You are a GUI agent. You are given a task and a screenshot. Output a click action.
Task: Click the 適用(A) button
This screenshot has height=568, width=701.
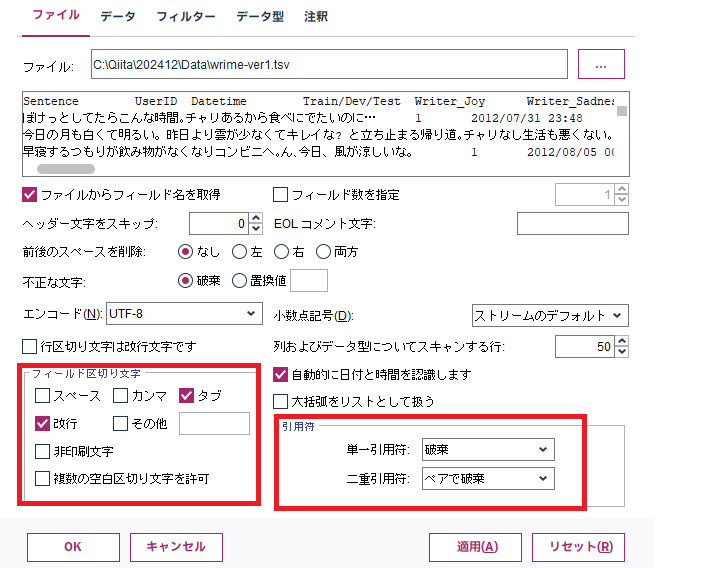(475, 547)
